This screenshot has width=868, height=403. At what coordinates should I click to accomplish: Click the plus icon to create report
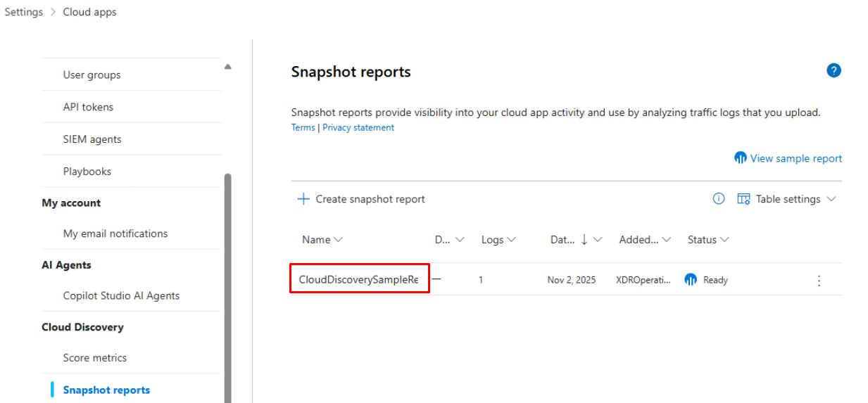303,199
